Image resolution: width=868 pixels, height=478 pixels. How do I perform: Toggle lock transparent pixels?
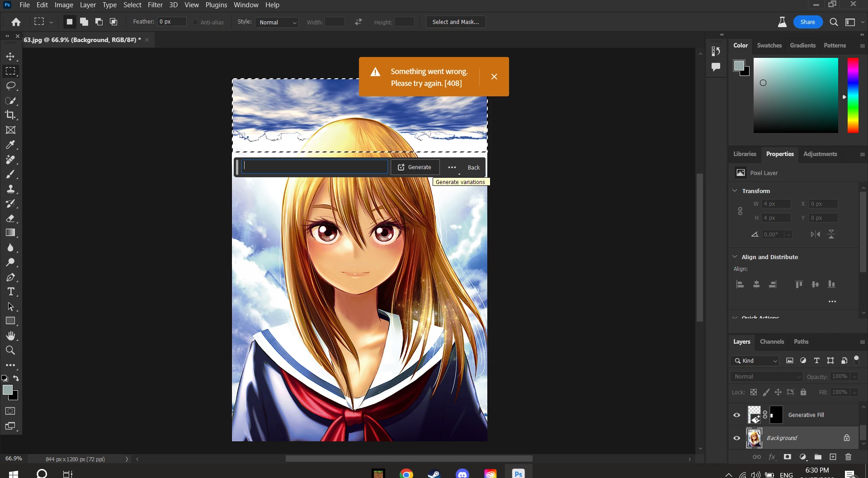pyautogui.click(x=754, y=392)
